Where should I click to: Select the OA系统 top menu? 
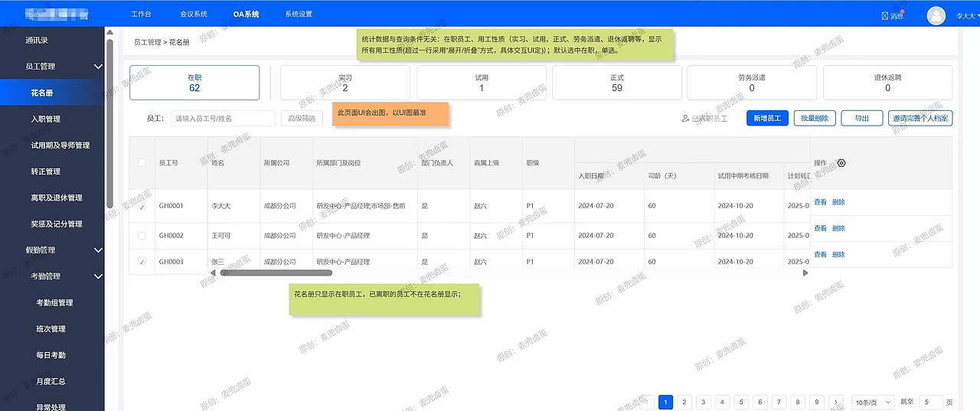(247, 14)
